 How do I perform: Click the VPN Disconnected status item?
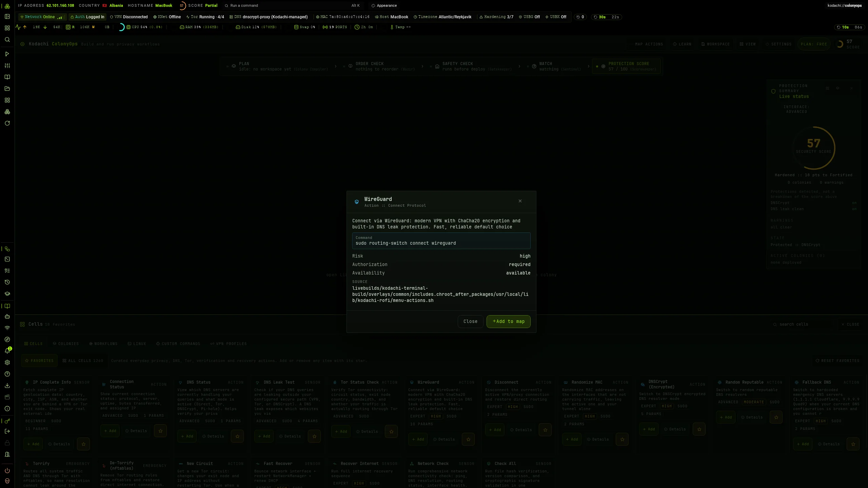coord(129,17)
